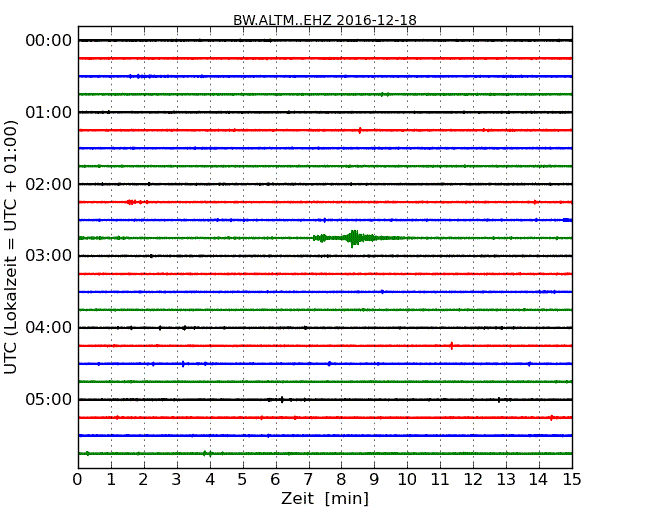Viewport: 650px width, 520px height.
Task: Click the y-axis label UTC (Lokalzeit = UTC + 01:00)
Action: (x=11, y=247)
